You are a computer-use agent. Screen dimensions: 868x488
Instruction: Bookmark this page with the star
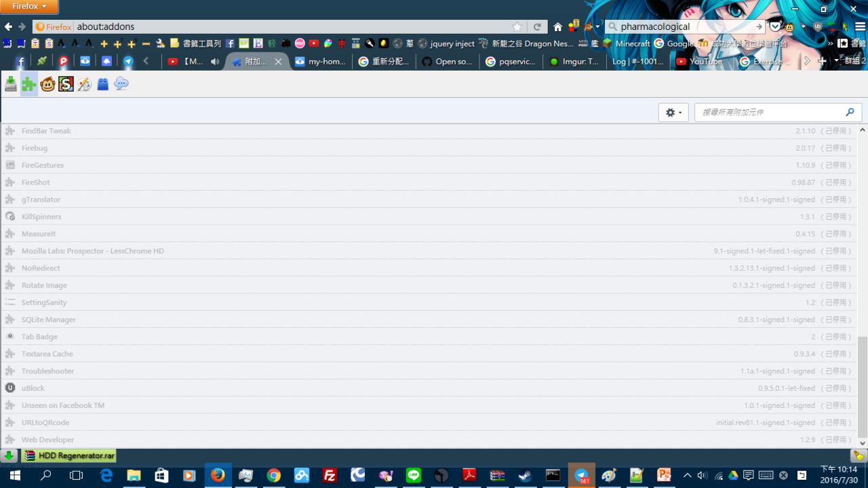[x=518, y=26]
